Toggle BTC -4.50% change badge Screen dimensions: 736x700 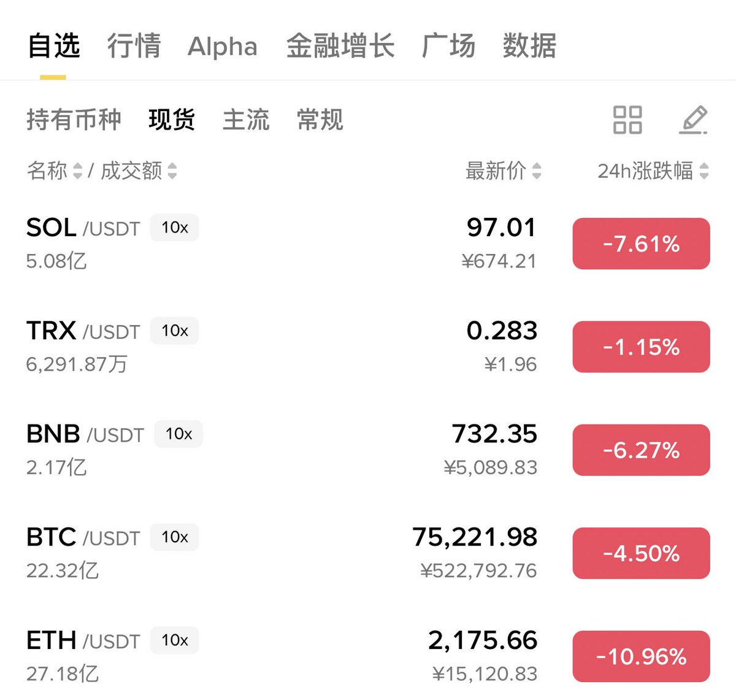pos(641,553)
